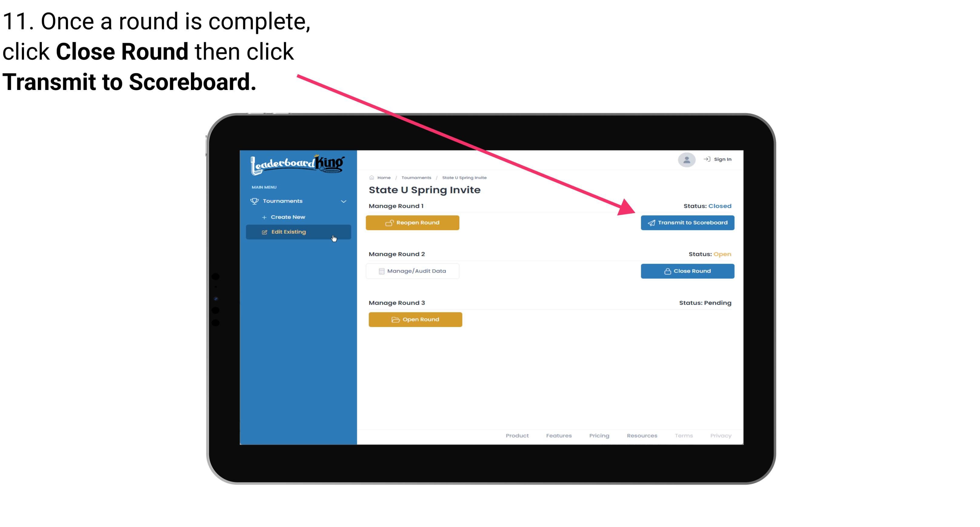
Task: Click the Sign In user avatar icon
Action: coord(686,160)
